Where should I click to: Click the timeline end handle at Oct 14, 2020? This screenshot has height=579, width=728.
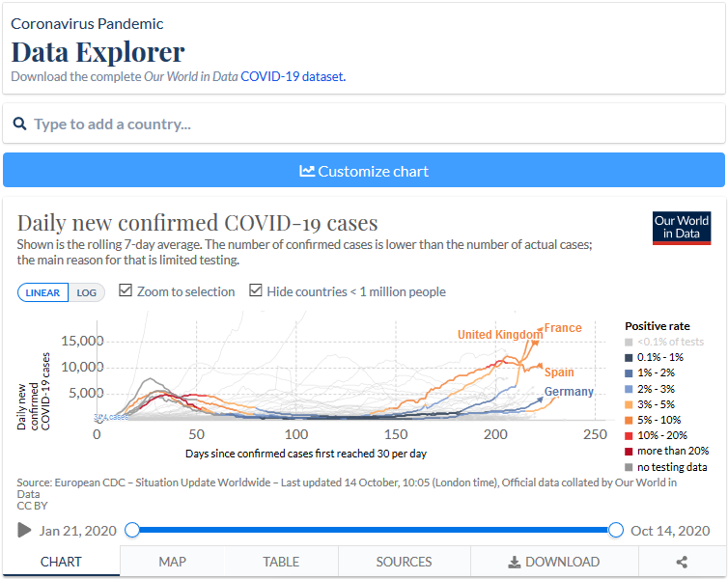pyautogui.click(x=616, y=530)
